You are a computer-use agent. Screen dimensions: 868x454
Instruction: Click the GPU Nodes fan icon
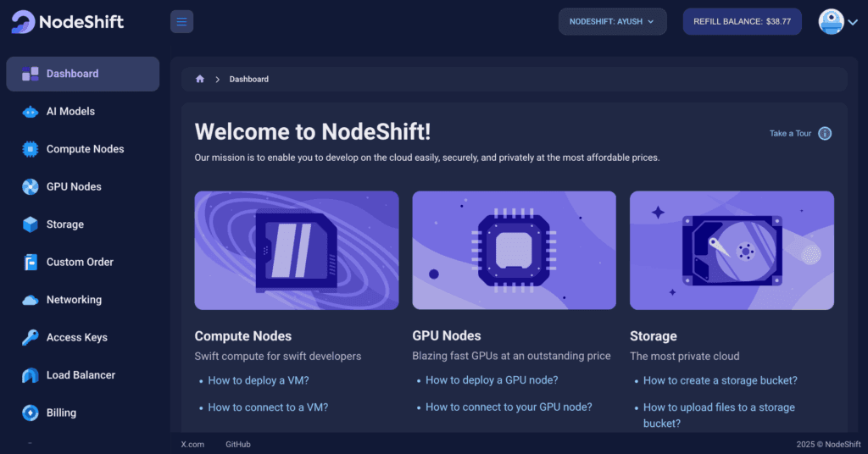(x=31, y=187)
